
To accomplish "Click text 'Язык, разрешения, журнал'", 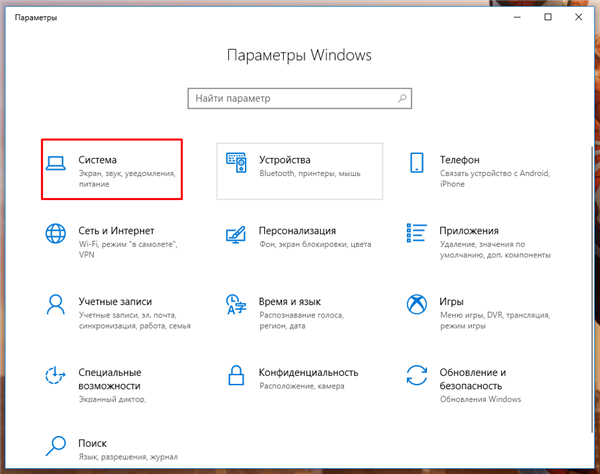I will point(128,457).
